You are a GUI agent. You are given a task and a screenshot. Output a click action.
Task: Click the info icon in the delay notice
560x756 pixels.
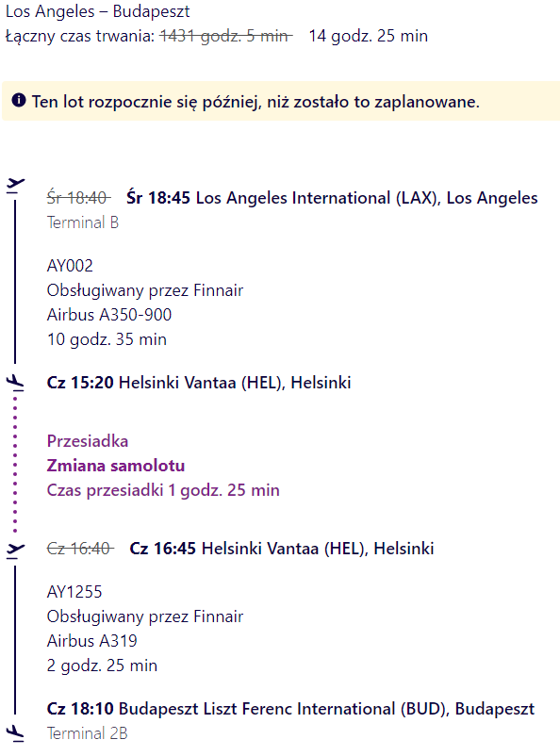(19, 101)
